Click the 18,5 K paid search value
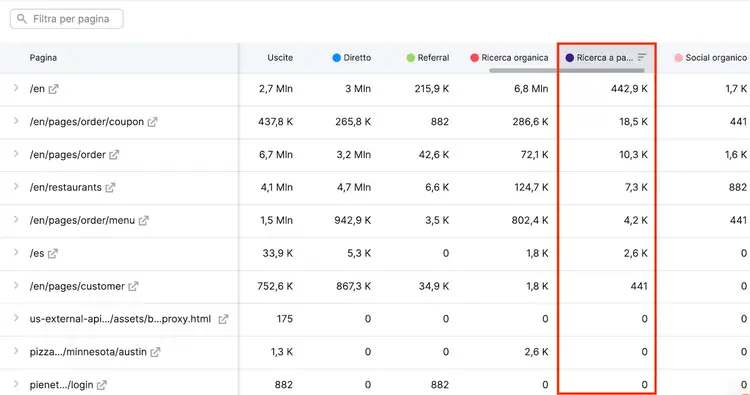 pos(633,122)
